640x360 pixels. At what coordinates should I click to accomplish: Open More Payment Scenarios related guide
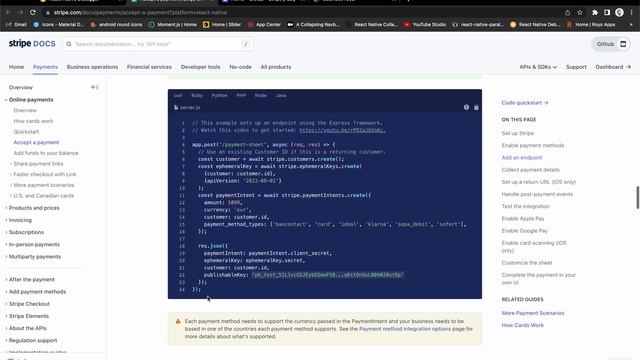pyautogui.click(x=533, y=313)
